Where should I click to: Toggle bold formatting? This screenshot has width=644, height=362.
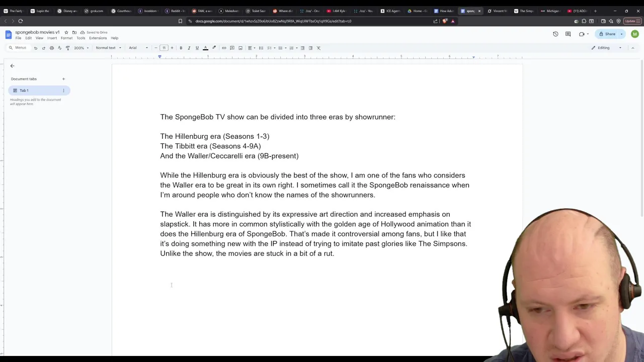click(x=181, y=48)
